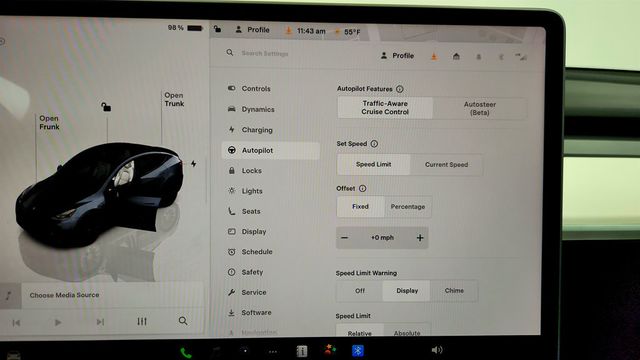Tap the lock icon in top status bar
The width and height of the screenshot is (640, 360).
218,29
